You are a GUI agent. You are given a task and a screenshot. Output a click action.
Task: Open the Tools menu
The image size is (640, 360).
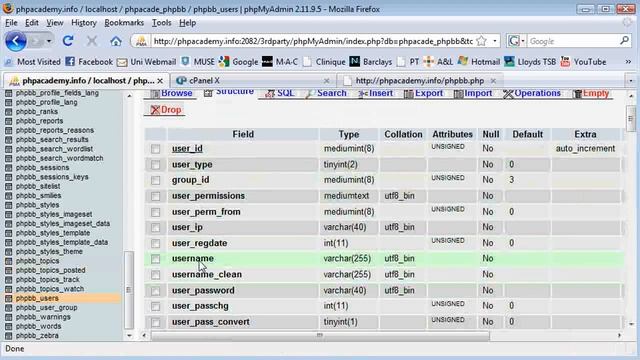[162, 23]
